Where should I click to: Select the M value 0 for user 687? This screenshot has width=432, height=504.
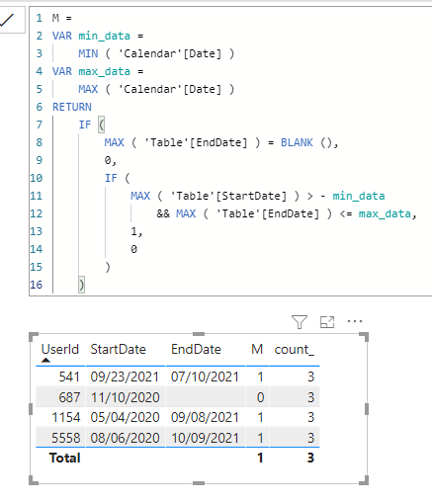coord(260,397)
